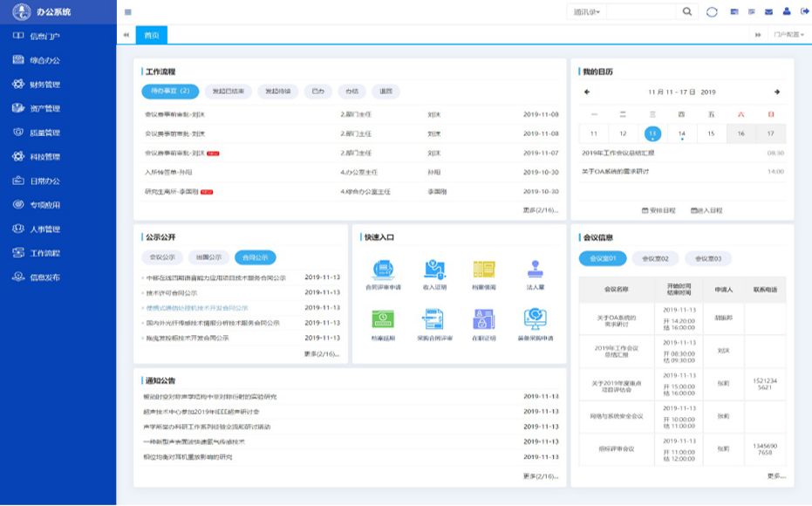This screenshot has height=506, width=812.
Task: Click the search text input field
Action: click(x=640, y=11)
